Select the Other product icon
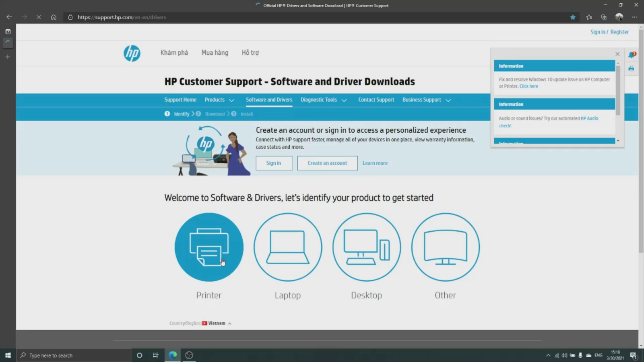The width and height of the screenshot is (644, 362). pos(445,247)
